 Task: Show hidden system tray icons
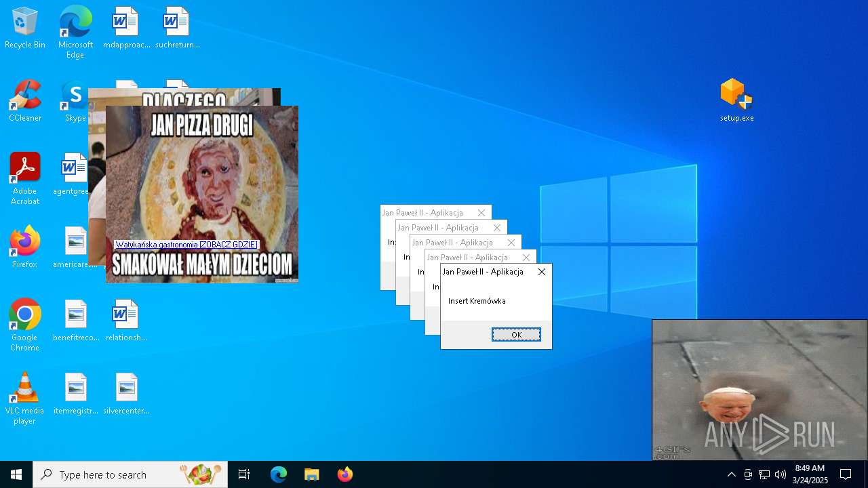click(x=731, y=474)
